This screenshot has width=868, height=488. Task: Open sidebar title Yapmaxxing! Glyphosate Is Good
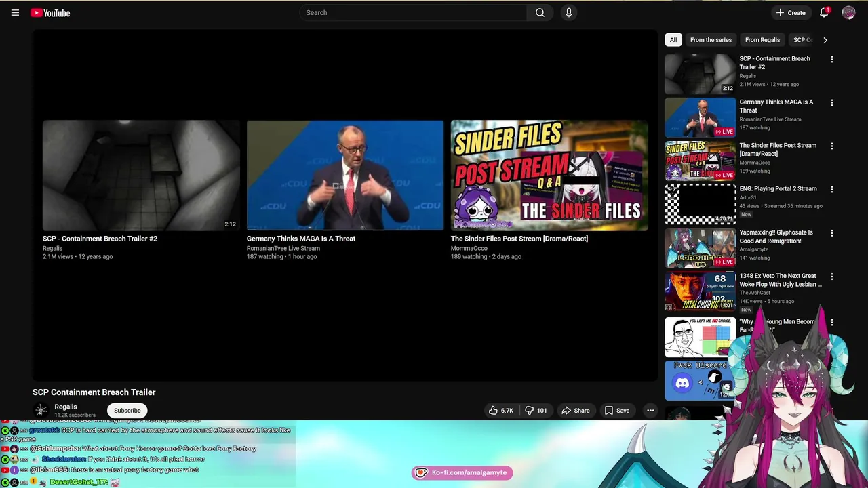776,237
